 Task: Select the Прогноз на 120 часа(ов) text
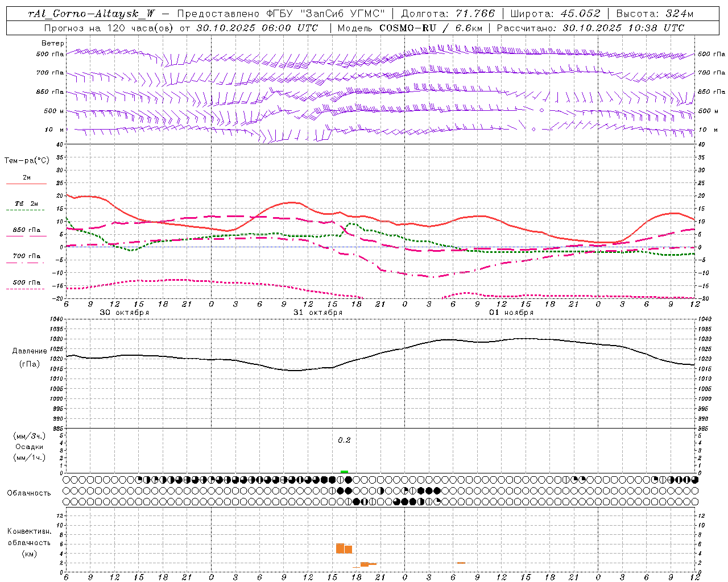(110, 28)
